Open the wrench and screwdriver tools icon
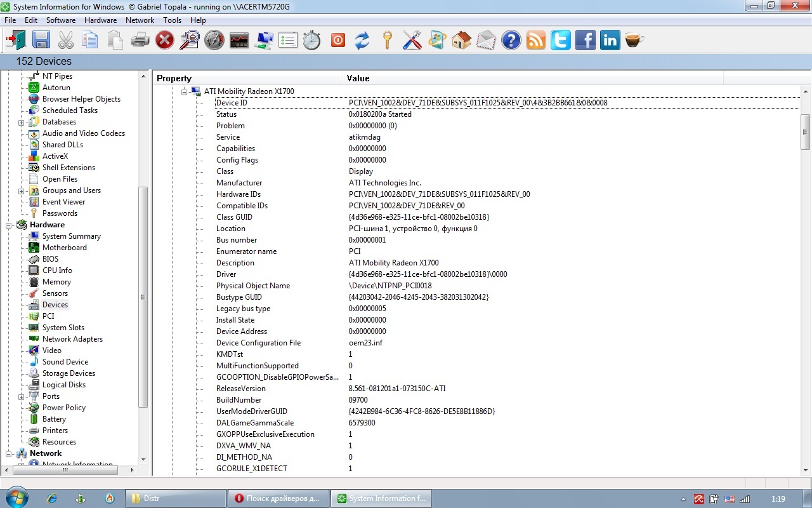 tap(412, 41)
